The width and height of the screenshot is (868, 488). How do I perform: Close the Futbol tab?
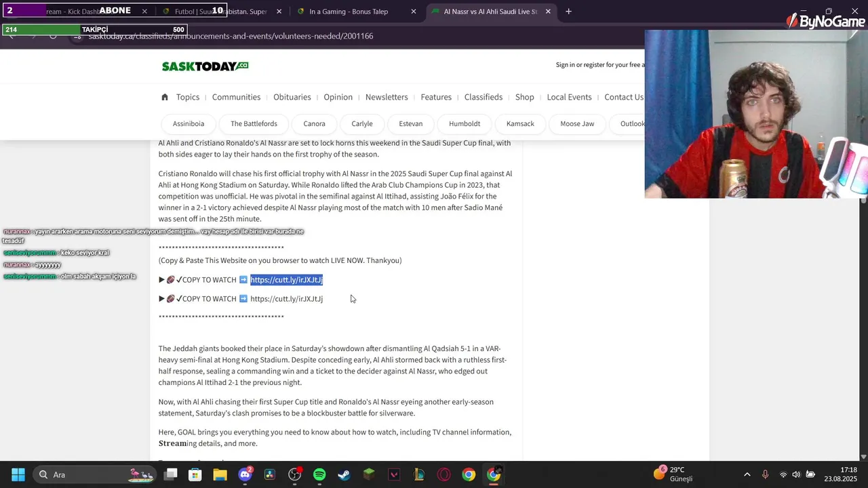(x=279, y=12)
